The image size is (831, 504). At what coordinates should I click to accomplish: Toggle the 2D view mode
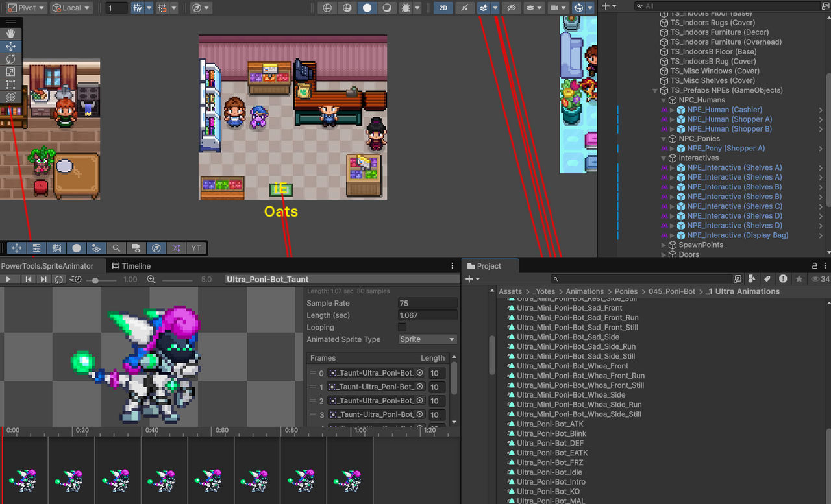[x=442, y=7]
